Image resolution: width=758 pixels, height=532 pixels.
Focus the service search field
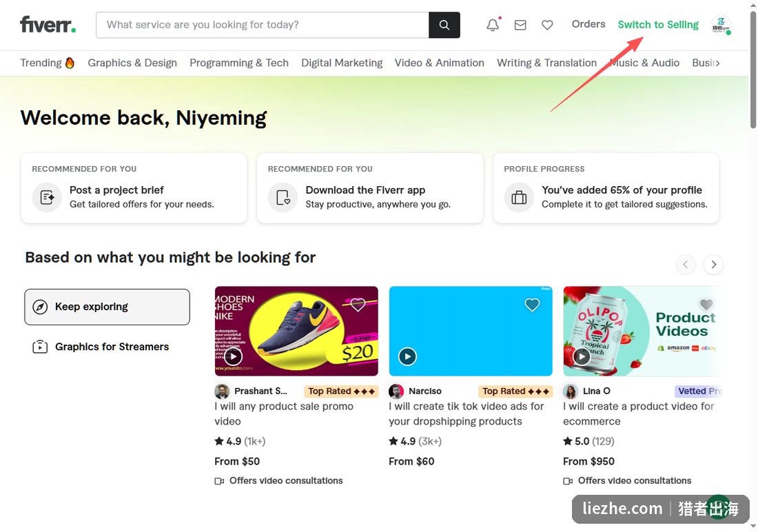[263, 25]
